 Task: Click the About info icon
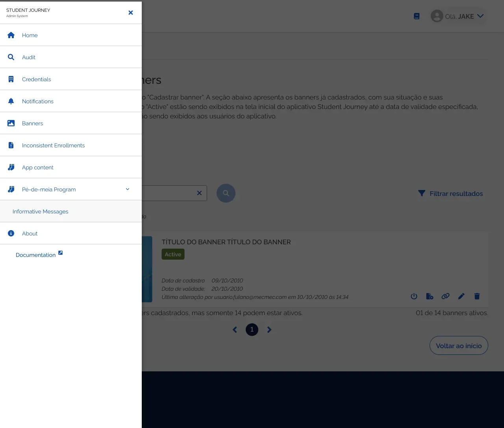tap(11, 233)
